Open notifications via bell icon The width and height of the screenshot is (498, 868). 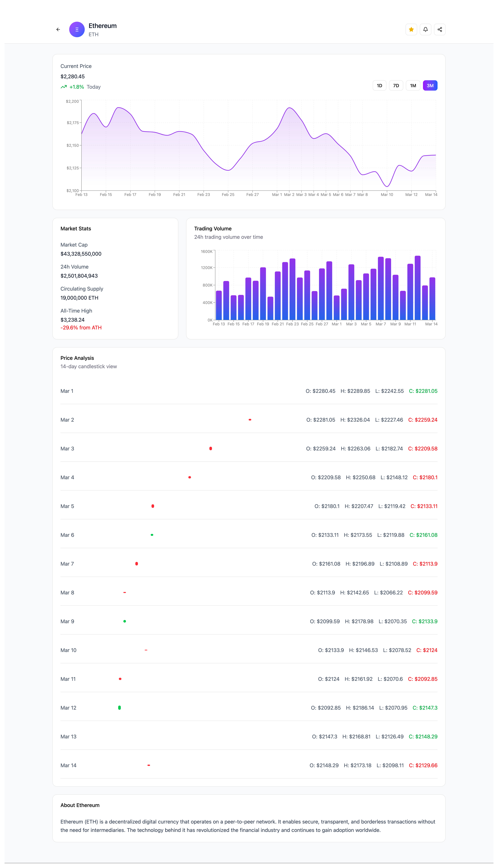point(426,29)
